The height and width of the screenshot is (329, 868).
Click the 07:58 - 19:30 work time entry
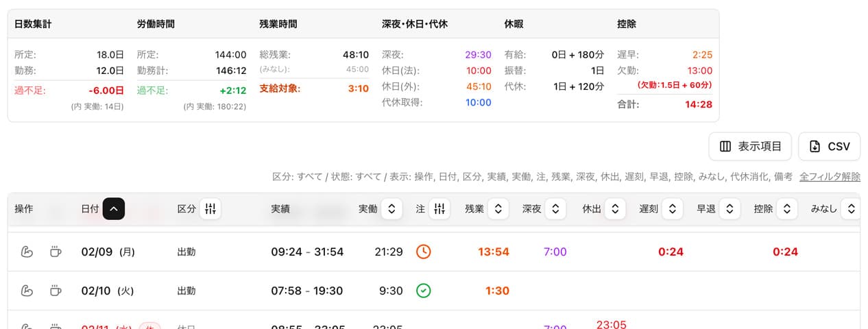[x=306, y=291]
